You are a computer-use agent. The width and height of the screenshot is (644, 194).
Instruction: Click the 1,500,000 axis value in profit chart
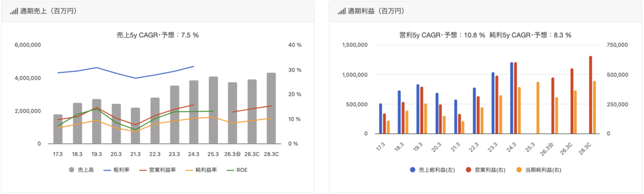[354, 45]
